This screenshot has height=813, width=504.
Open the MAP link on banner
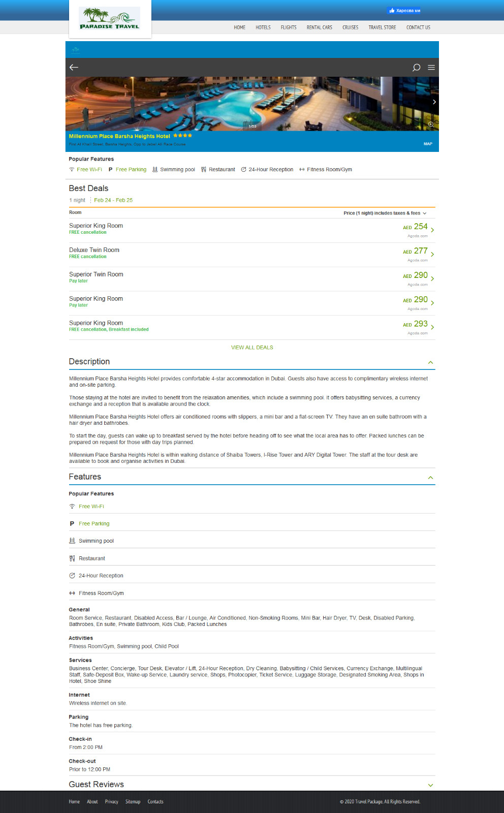(x=428, y=144)
